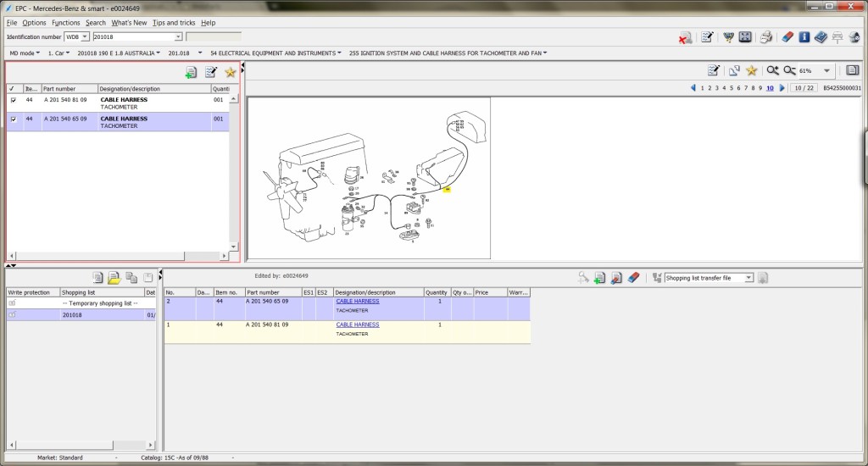Open the blue info icon
This screenshot has height=466, width=868.
coord(804,37)
